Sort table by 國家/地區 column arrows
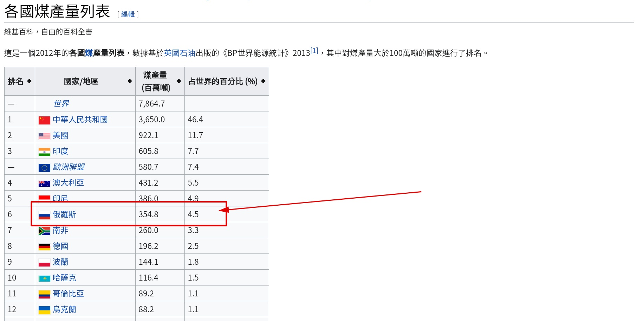Viewport: 644px width, 321px height. [x=130, y=81]
